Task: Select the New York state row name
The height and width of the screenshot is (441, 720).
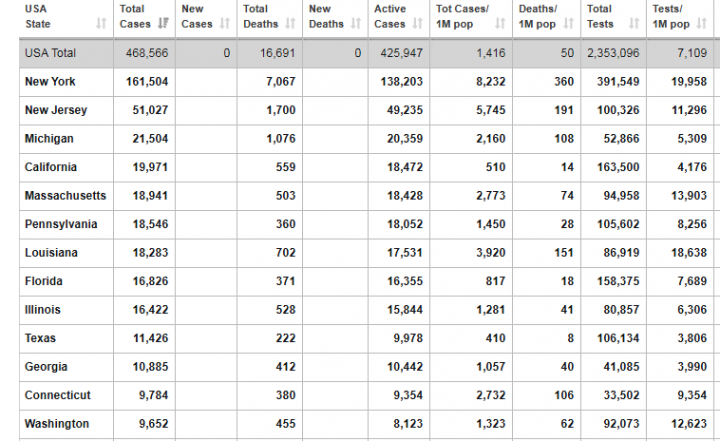Action: coord(50,82)
